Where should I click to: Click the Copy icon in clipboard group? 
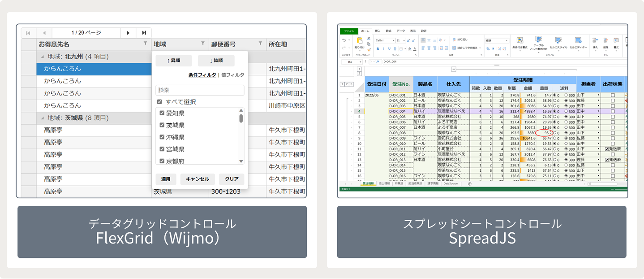click(x=369, y=44)
